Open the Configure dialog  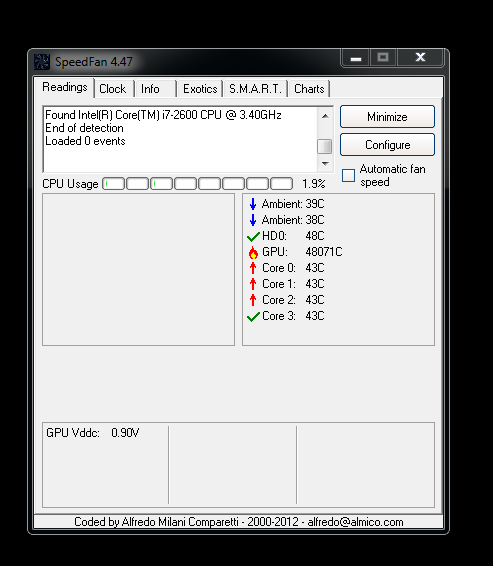point(387,145)
